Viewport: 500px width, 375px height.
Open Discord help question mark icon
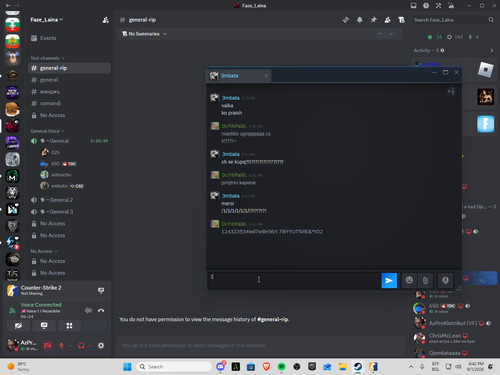426,6
